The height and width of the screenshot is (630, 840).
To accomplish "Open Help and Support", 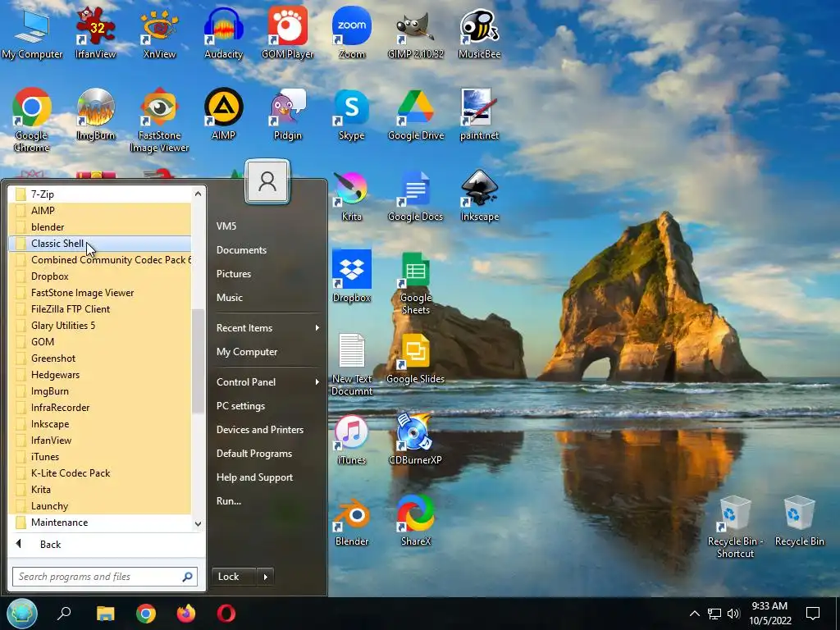I will click(267, 477).
